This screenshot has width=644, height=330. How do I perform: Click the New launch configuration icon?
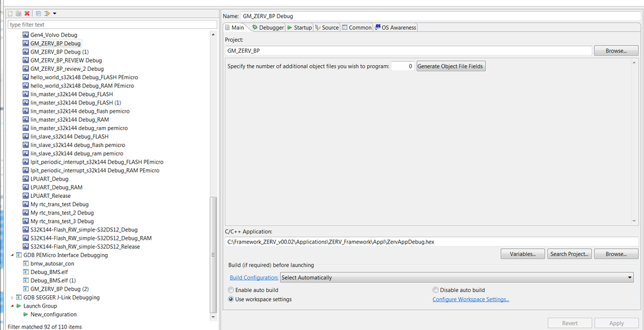click(10, 14)
